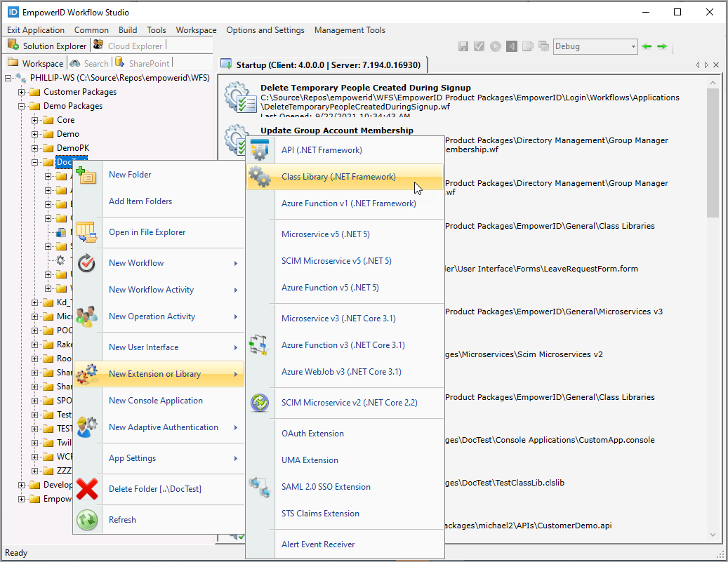The image size is (728, 562).
Task: Click the green back arrow in toolbar
Action: pos(647,46)
